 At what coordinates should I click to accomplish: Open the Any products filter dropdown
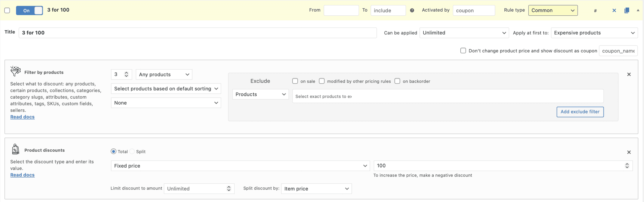click(x=164, y=74)
